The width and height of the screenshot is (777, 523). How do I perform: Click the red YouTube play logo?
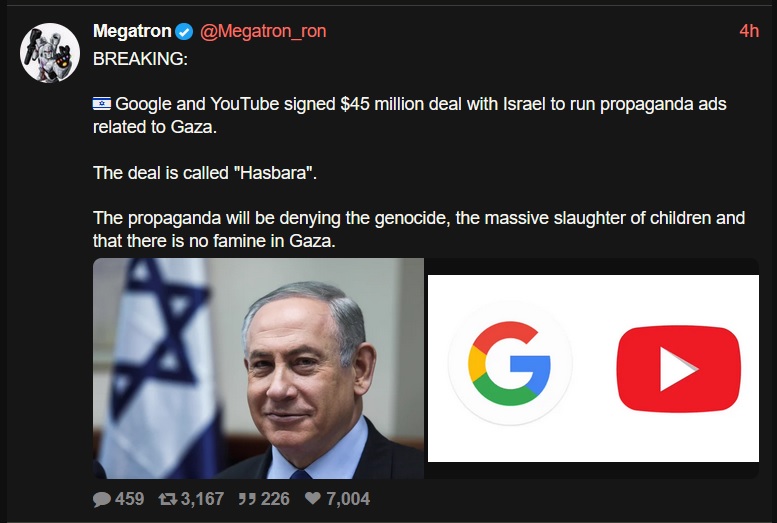click(x=678, y=368)
